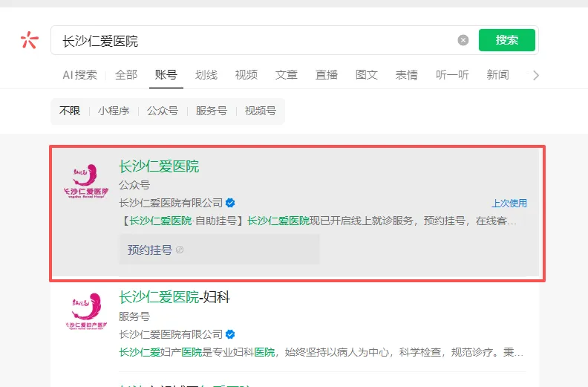Click the 上次使用 label
The height and width of the screenshot is (387, 588).
tap(509, 203)
